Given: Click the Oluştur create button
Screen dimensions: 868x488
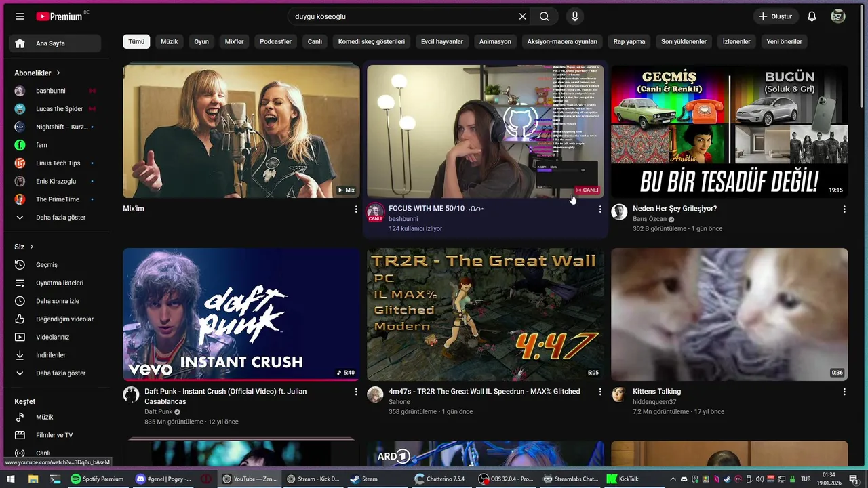Looking at the screenshot, I should pyautogui.click(x=775, y=16).
